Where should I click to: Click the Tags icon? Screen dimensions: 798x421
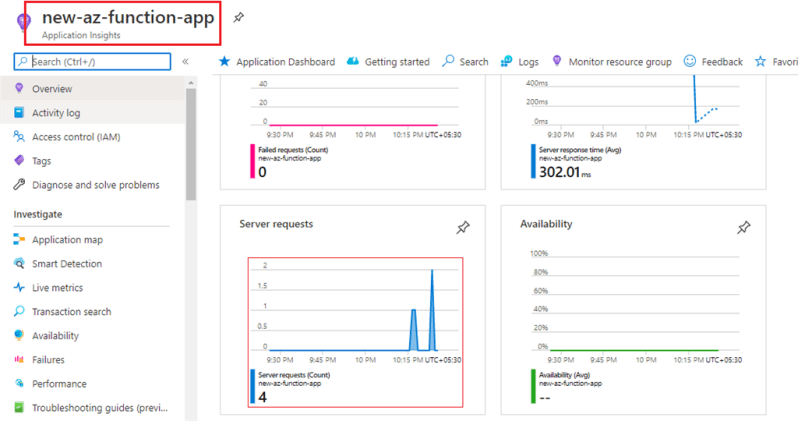(x=19, y=160)
